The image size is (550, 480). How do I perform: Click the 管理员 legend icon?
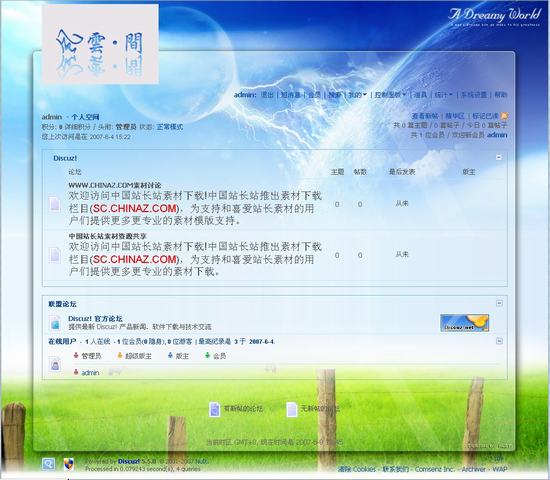click(76, 355)
